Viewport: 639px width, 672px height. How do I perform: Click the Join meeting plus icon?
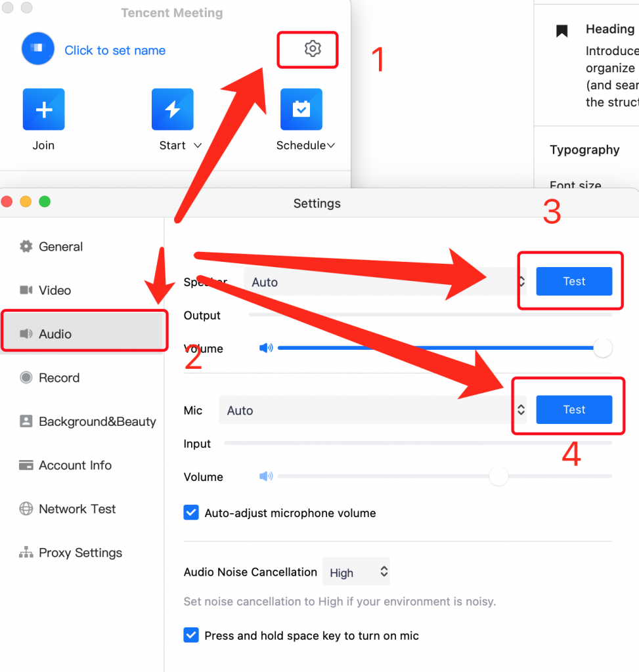point(44,110)
